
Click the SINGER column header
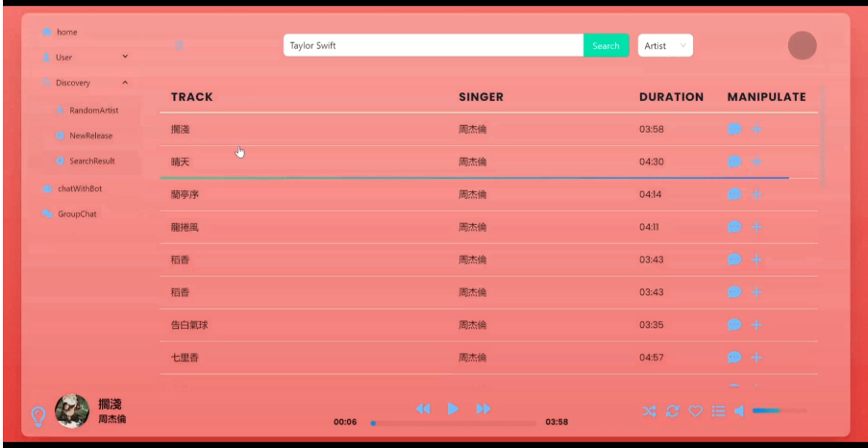click(481, 97)
